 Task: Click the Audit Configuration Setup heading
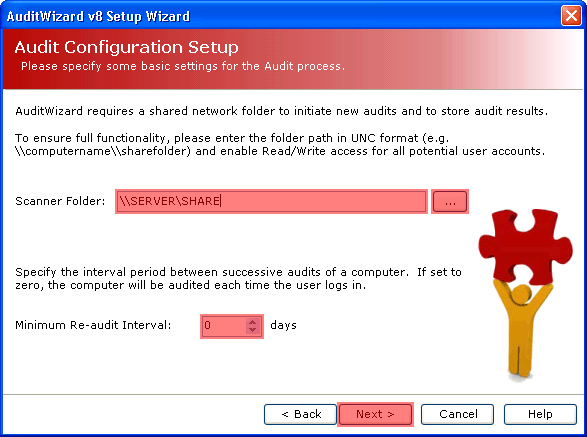tap(127, 48)
